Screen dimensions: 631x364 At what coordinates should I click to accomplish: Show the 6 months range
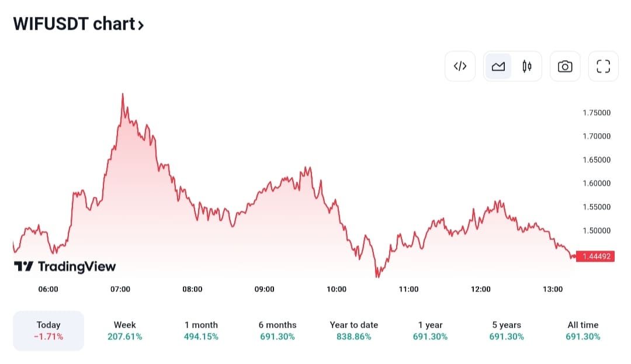tap(278, 331)
